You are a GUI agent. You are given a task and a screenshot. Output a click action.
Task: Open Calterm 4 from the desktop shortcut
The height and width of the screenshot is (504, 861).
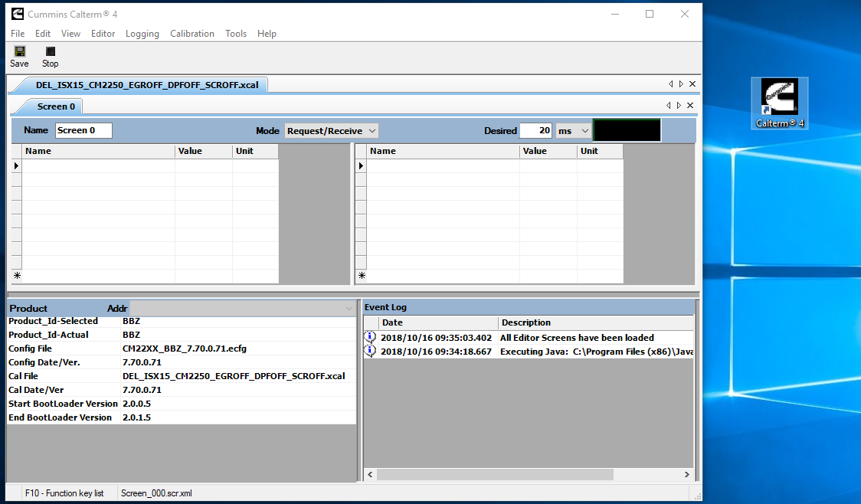click(x=779, y=96)
